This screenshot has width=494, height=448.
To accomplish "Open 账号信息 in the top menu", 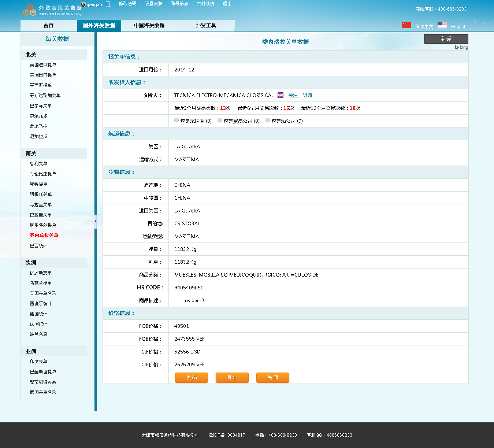I will click(179, 4).
